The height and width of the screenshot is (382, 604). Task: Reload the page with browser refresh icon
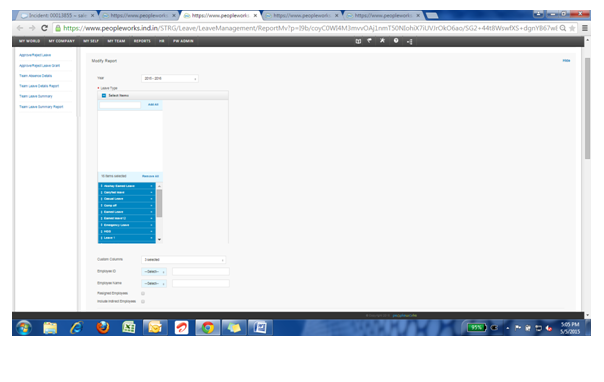point(44,28)
